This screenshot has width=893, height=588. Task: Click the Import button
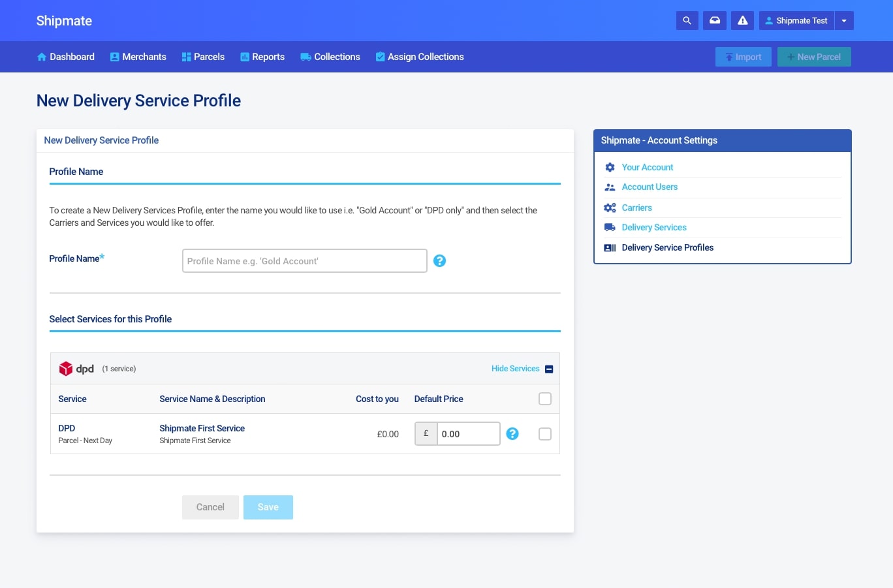pyautogui.click(x=744, y=57)
